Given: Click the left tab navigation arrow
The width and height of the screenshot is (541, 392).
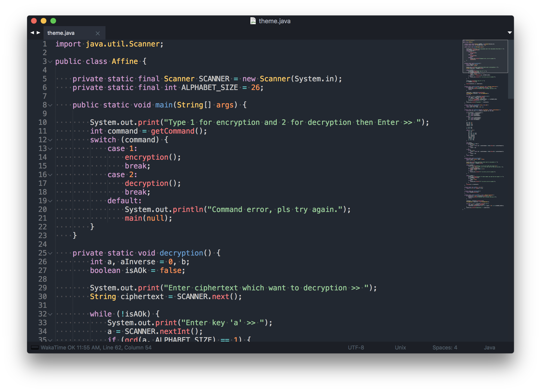Looking at the screenshot, I should (x=32, y=33).
